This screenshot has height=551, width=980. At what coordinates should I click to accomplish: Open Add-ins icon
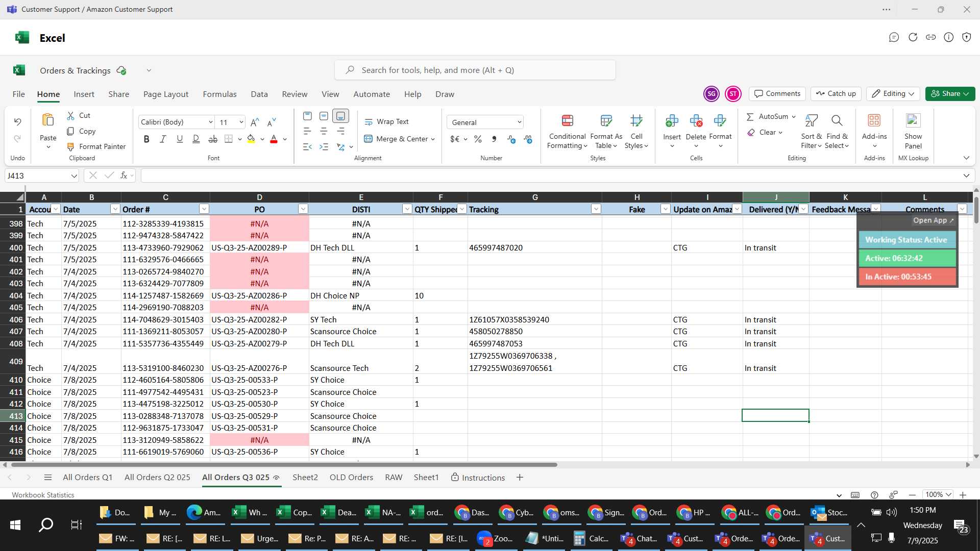click(x=874, y=121)
